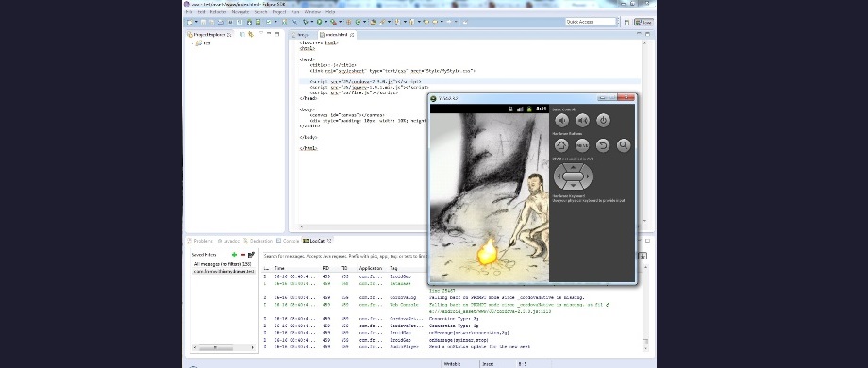Screen dimensions: 868x368
Task: Maximize the editor area panel
Action: pyautogui.click(x=646, y=34)
